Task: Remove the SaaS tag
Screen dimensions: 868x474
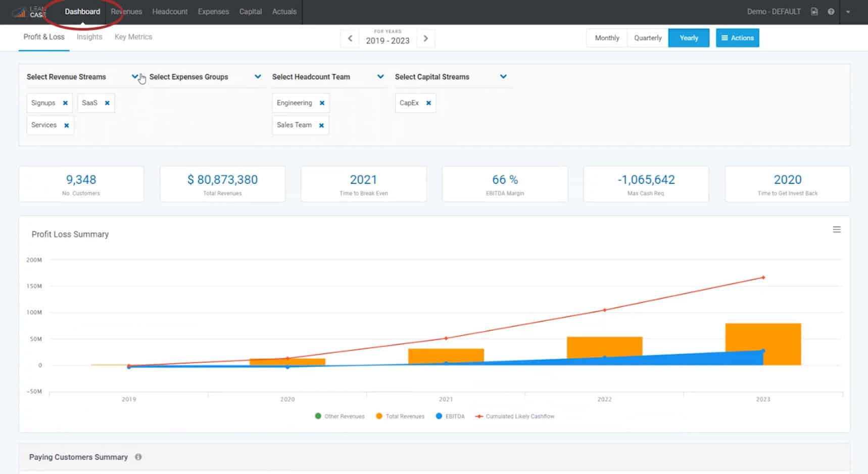Action: point(107,103)
